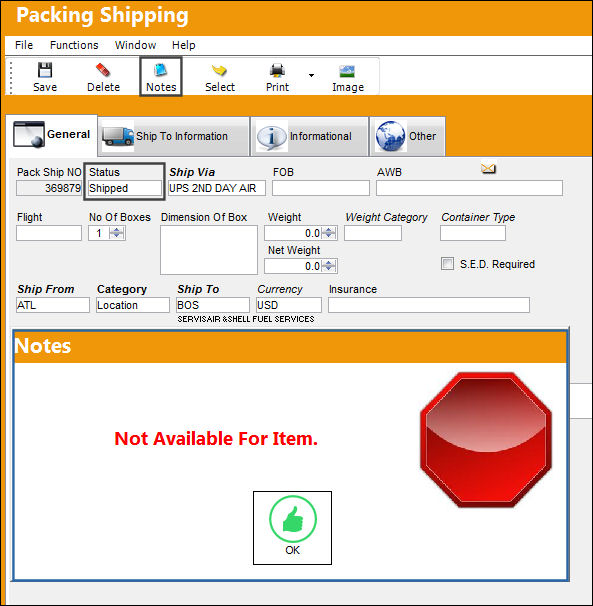Click the Ship To field BOS

click(x=213, y=305)
